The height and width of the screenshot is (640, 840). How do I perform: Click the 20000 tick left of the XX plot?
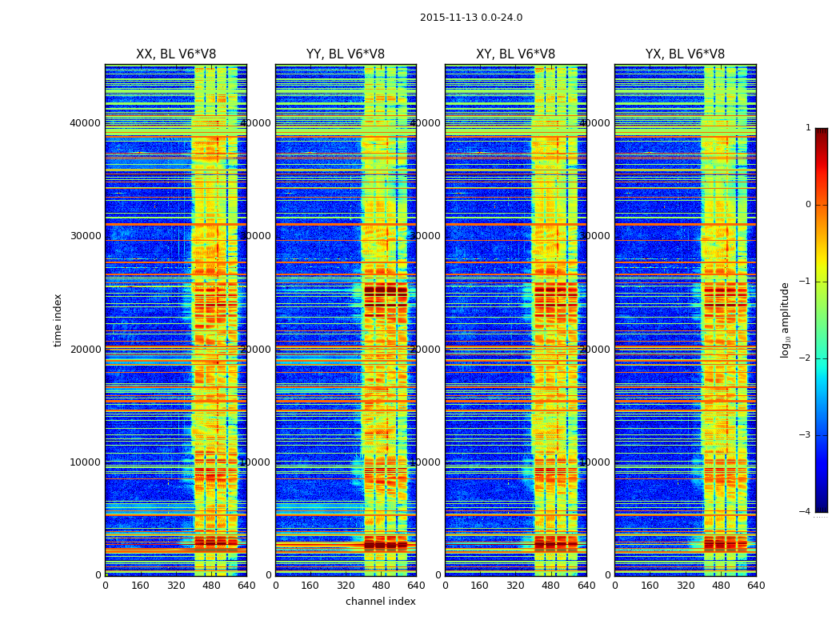point(85,349)
